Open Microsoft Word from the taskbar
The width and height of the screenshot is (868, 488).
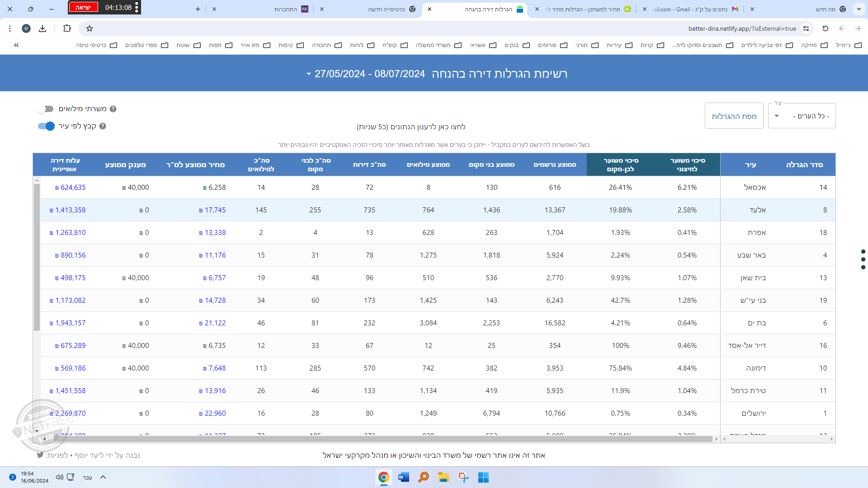pyautogui.click(x=403, y=477)
